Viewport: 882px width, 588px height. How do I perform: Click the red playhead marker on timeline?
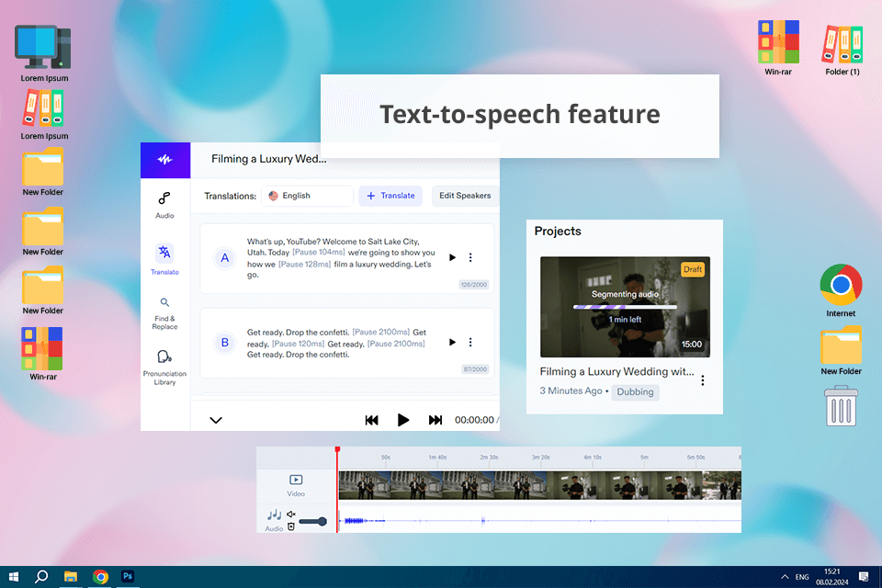click(337, 450)
